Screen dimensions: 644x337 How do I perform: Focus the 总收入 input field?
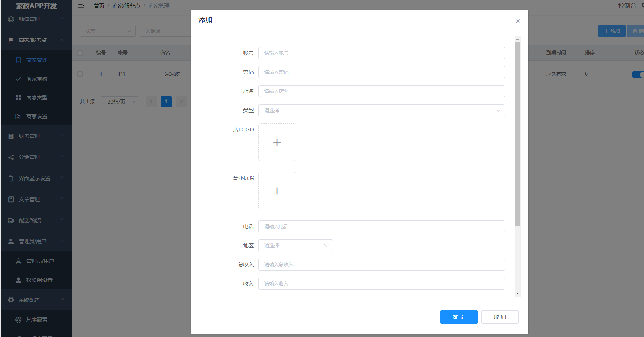point(382,265)
